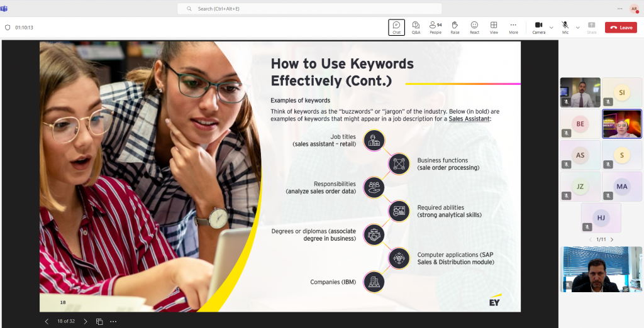Open the More meeting actions menu
The height and width of the screenshot is (328, 644).
(x=513, y=27)
